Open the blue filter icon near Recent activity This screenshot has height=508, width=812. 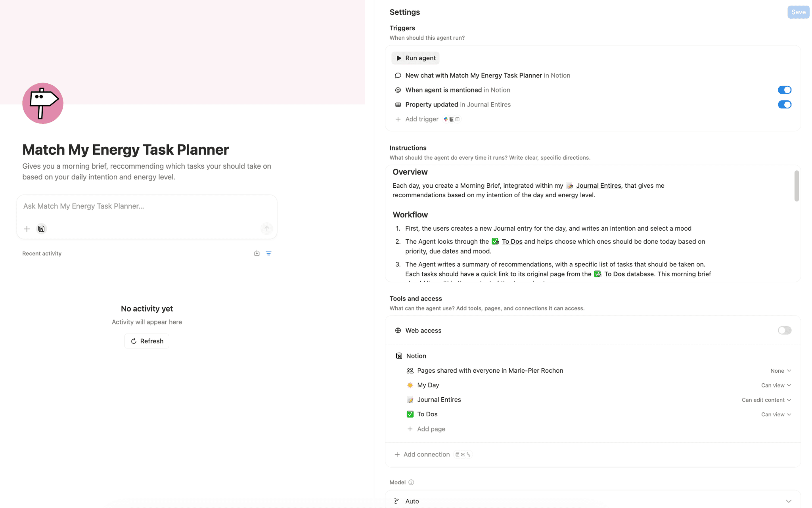pyautogui.click(x=269, y=253)
